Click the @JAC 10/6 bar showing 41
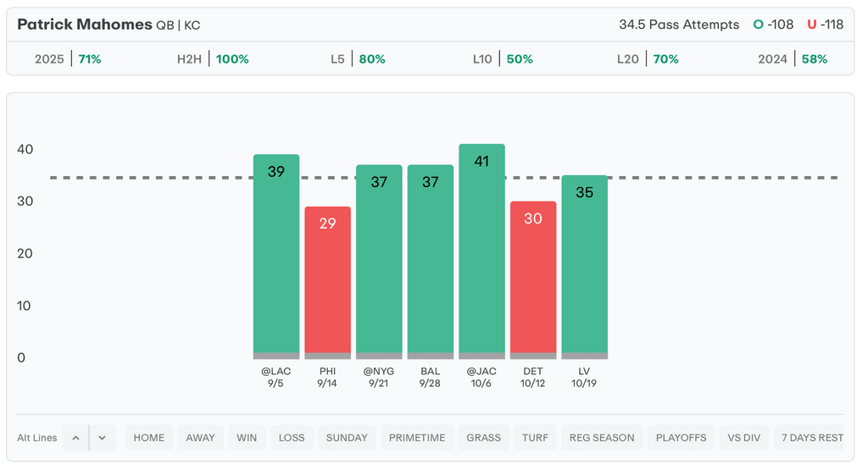Viewport: 868px width, 470px height. click(481, 250)
